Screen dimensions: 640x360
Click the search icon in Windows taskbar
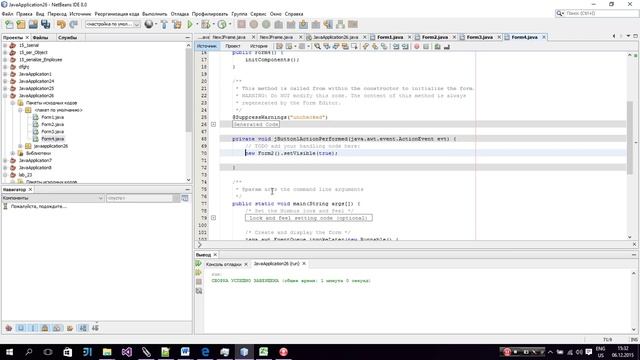pyautogui.click(x=29, y=351)
